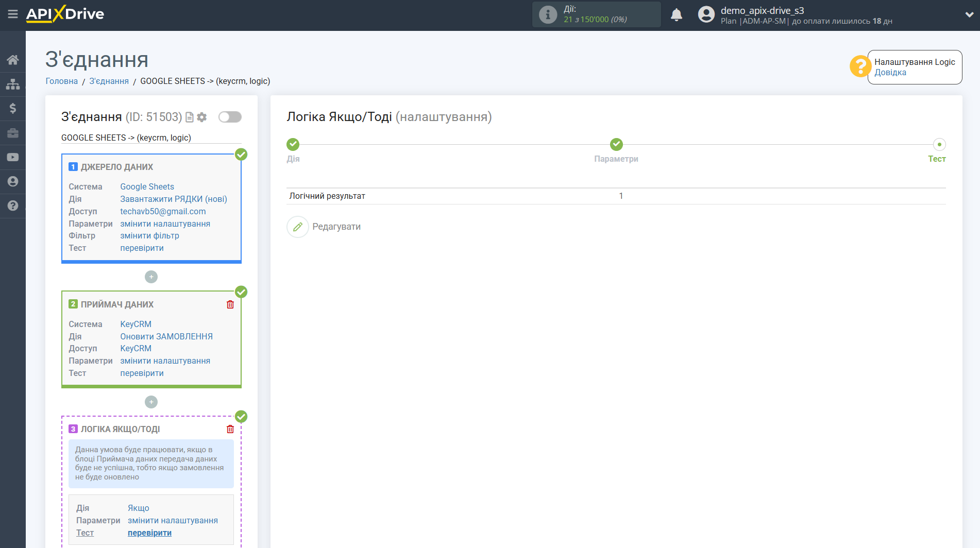This screenshot has width=980, height=548.
Task: Open the home sidebar icon
Action: pos(13,60)
